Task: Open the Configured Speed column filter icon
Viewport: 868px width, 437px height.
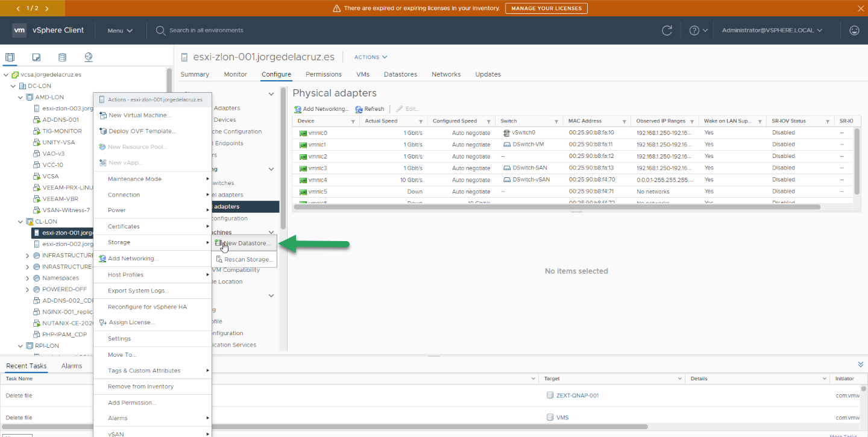Action: pos(488,121)
